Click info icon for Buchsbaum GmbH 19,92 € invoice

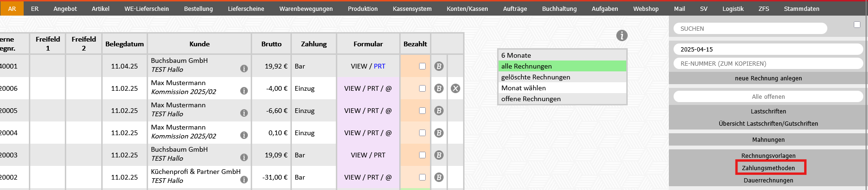[x=244, y=69]
